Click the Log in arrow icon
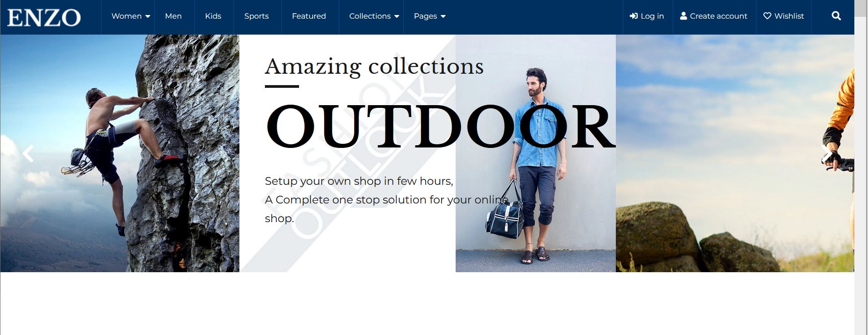868x335 pixels. (x=634, y=16)
